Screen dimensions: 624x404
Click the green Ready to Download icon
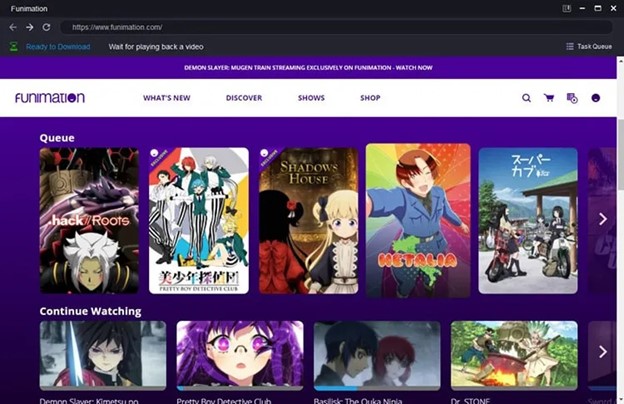(14, 46)
